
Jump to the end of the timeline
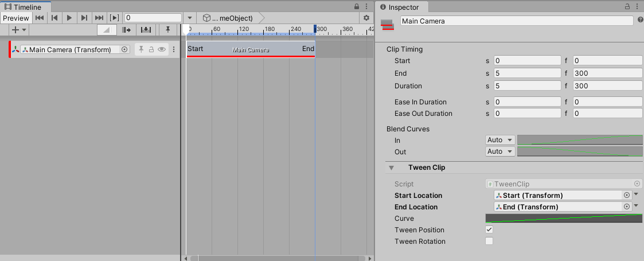99,18
